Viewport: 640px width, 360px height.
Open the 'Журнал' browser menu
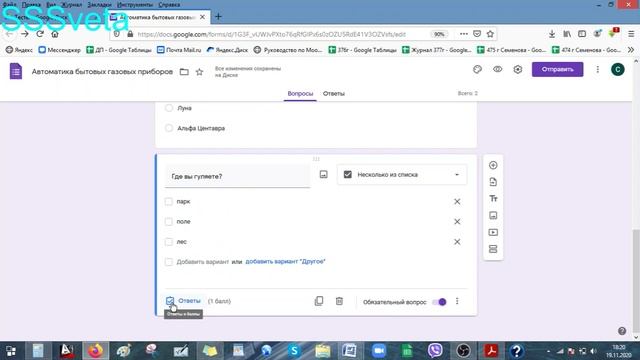pos(71,5)
